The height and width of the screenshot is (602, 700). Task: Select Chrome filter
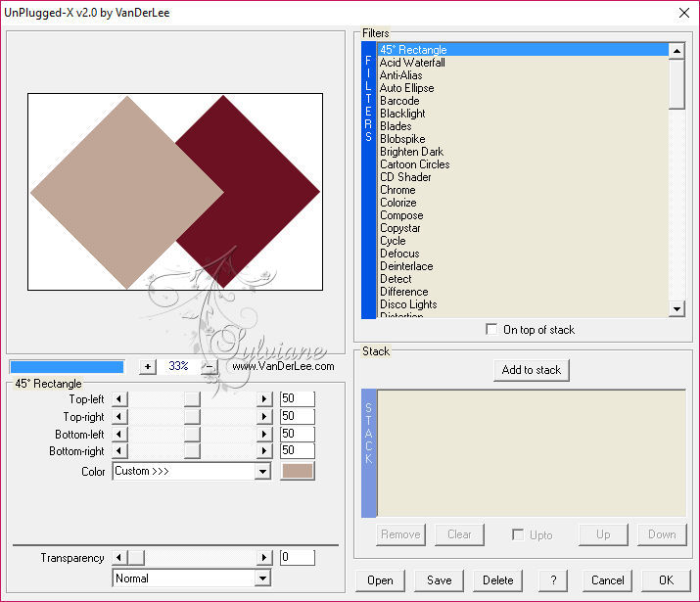523,190
